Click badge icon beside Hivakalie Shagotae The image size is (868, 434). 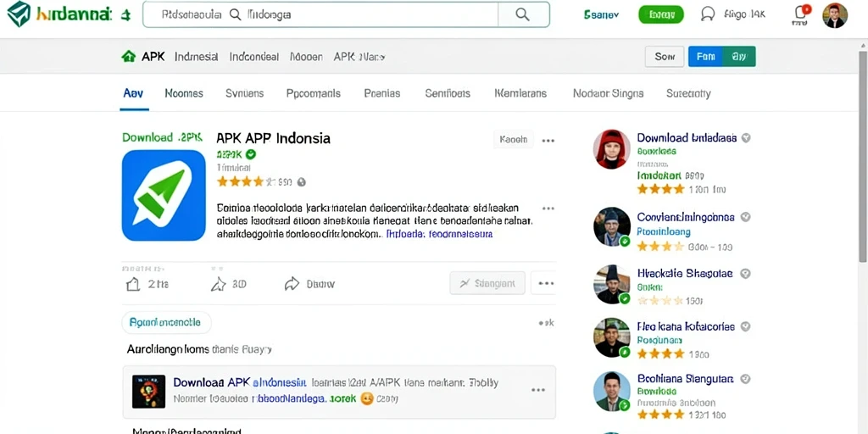pyautogui.click(x=746, y=274)
